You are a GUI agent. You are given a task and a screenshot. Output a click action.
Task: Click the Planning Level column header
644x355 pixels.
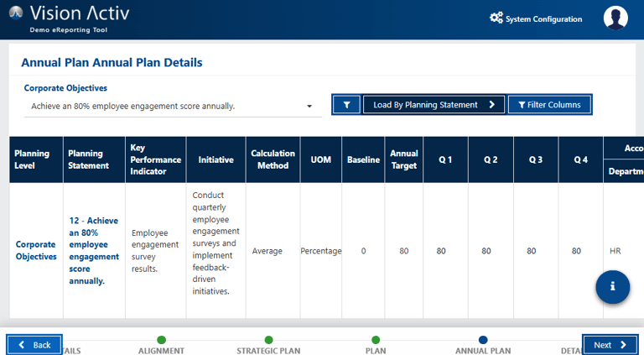(36, 159)
